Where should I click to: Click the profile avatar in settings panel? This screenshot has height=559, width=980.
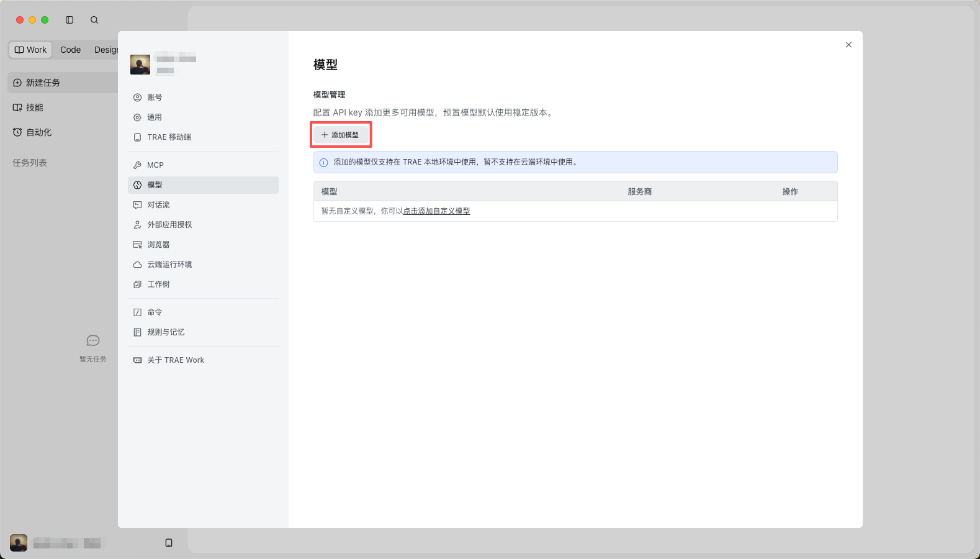pos(140,65)
